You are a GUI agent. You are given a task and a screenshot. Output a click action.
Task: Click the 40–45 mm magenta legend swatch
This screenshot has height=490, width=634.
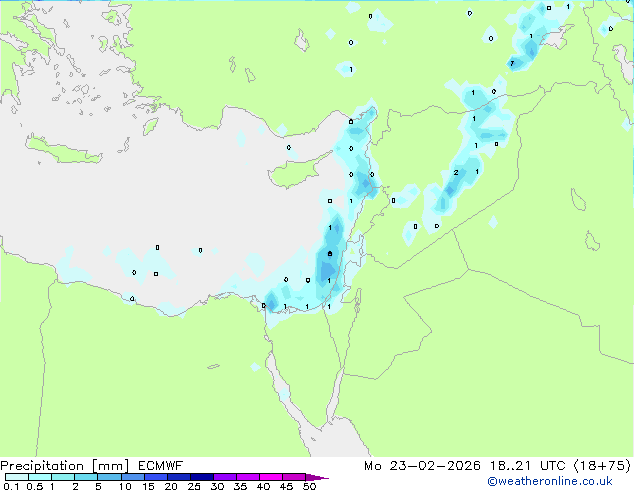(x=271, y=477)
